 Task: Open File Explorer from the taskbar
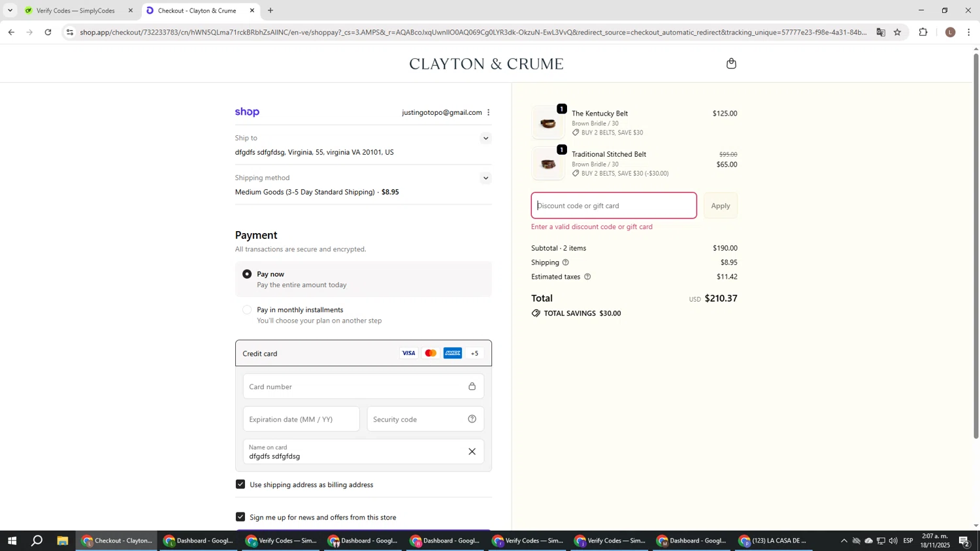[63, 541]
